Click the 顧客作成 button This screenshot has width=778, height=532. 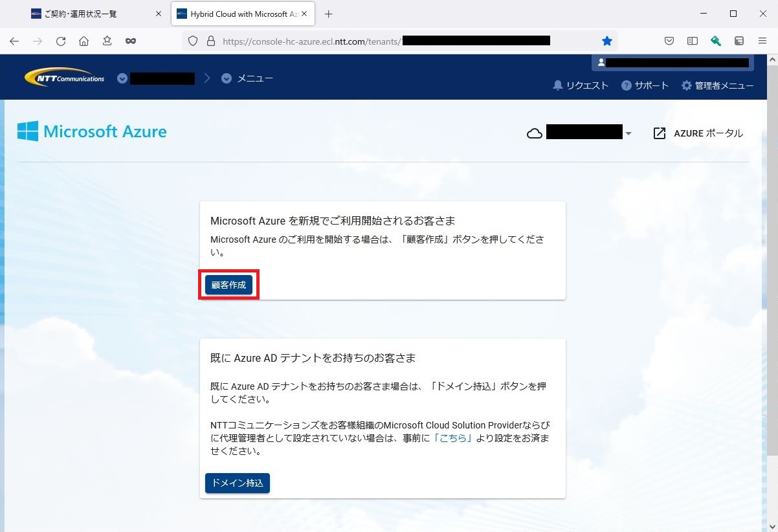(x=228, y=285)
